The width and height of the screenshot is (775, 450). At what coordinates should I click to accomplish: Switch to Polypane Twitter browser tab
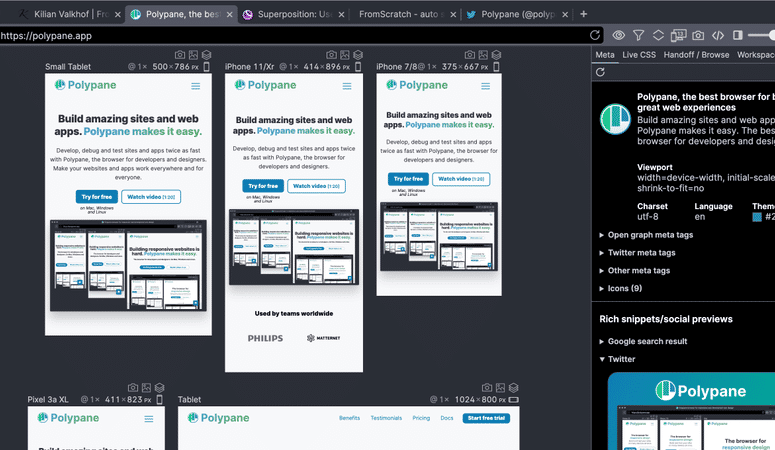517,14
